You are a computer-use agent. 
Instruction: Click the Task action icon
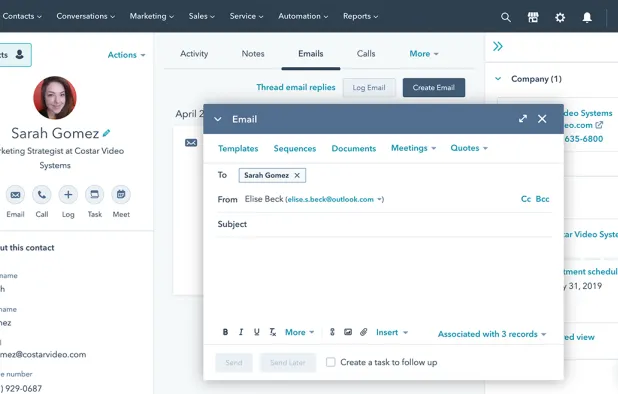click(95, 195)
